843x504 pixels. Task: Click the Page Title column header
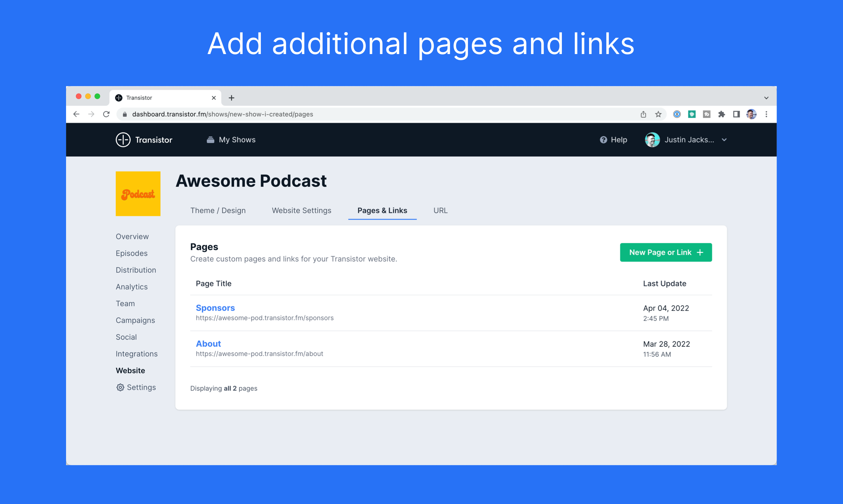[x=213, y=283]
